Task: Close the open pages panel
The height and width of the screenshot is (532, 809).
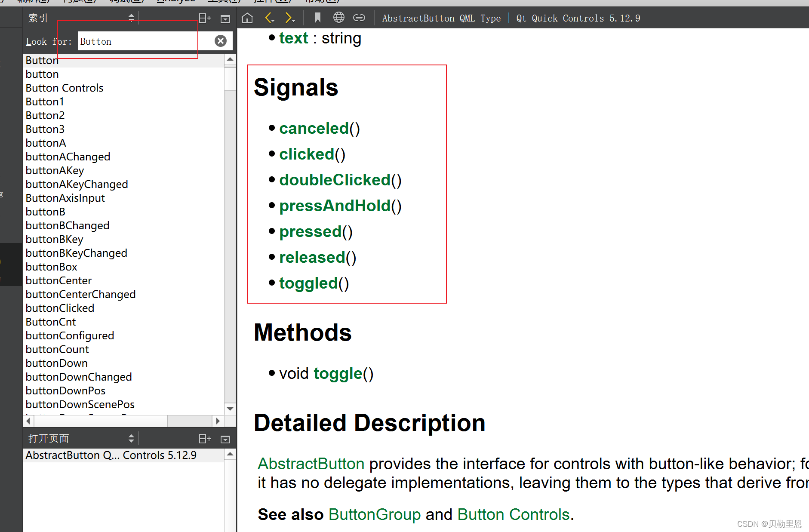Action: pos(225,439)
